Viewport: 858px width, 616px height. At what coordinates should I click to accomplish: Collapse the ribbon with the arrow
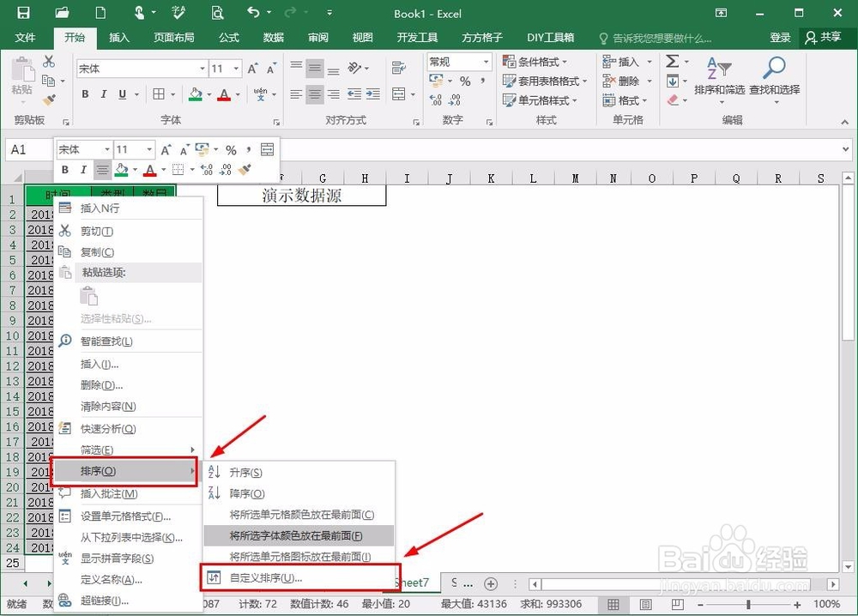(845, 122)
